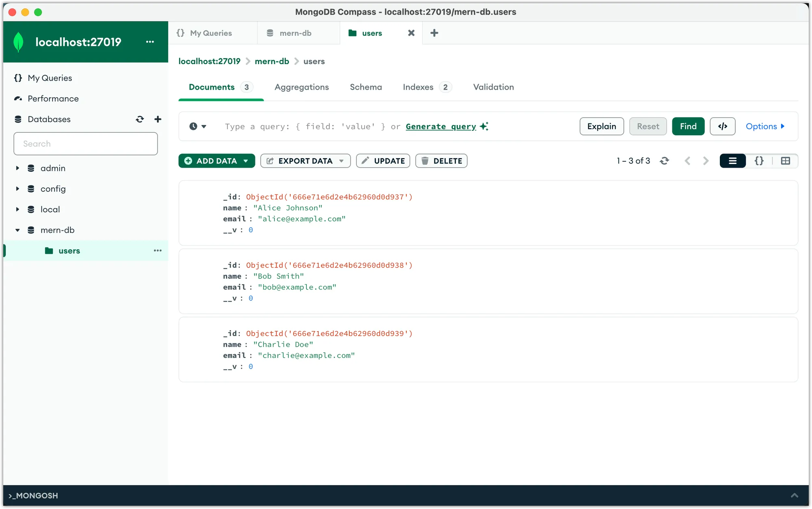Click the local database icon
This screenshot has height=509, width=812.
tap(31, 209)
